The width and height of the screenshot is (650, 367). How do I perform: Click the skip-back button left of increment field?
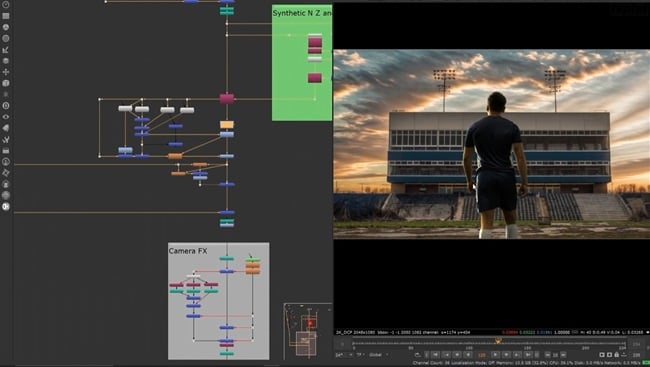tap(548, 355)
